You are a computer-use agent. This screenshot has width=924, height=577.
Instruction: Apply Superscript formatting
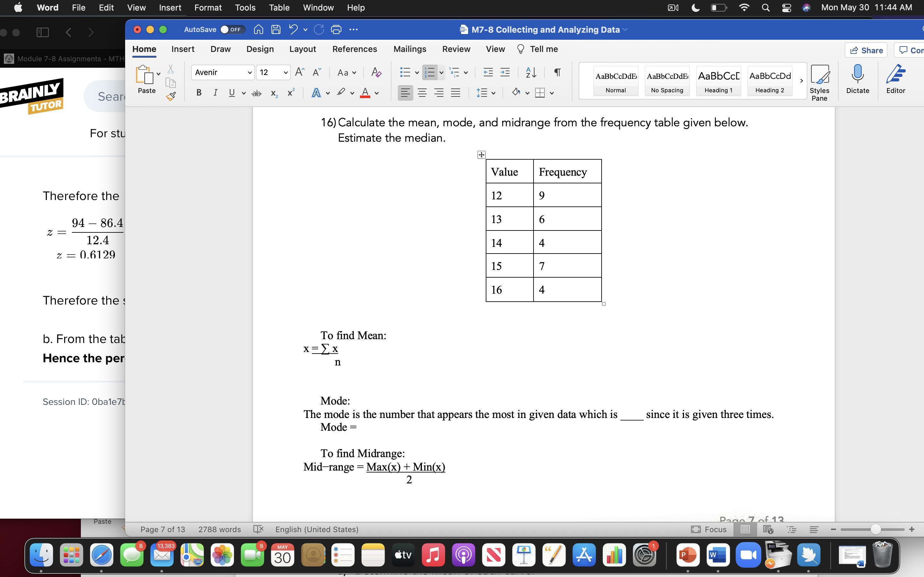click(x=291, y=93)
